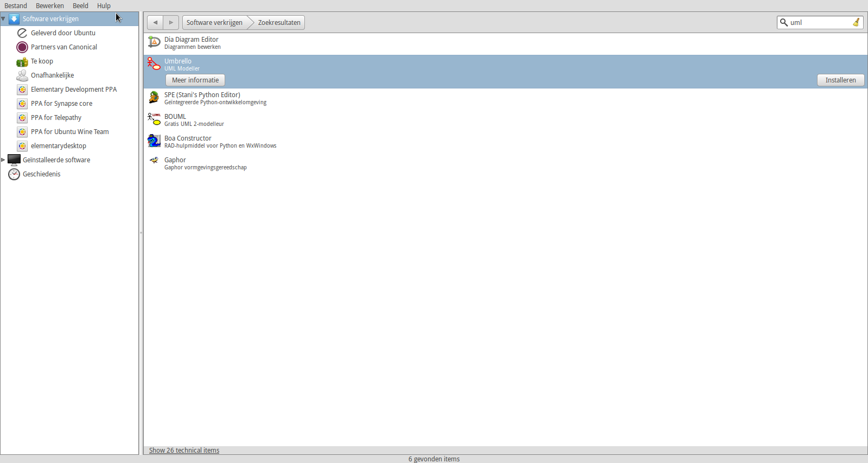Click the PPA for Synapse core icon
This screenshot has width=868, height=463.
(22, 104)
